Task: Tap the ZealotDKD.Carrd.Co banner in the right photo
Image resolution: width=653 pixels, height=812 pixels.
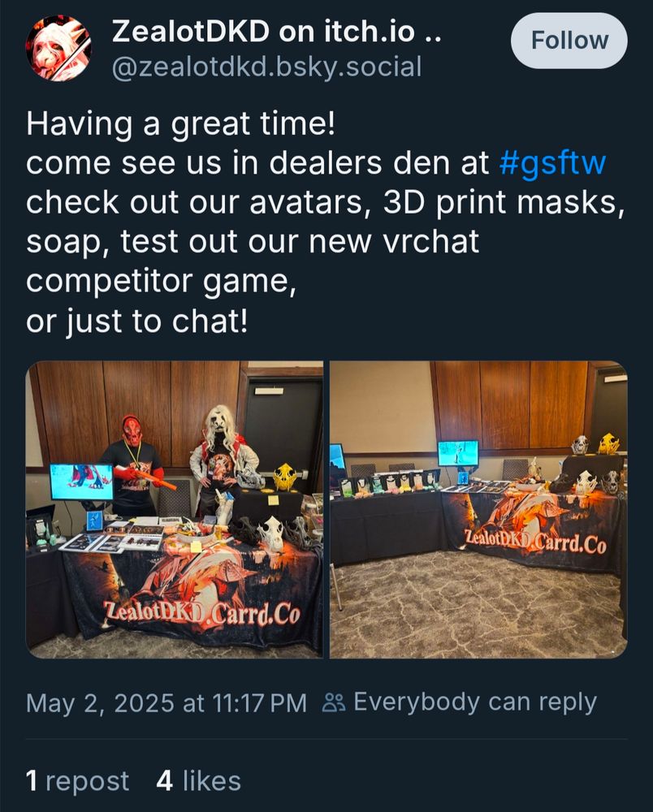Action: [x=534, y=542]
